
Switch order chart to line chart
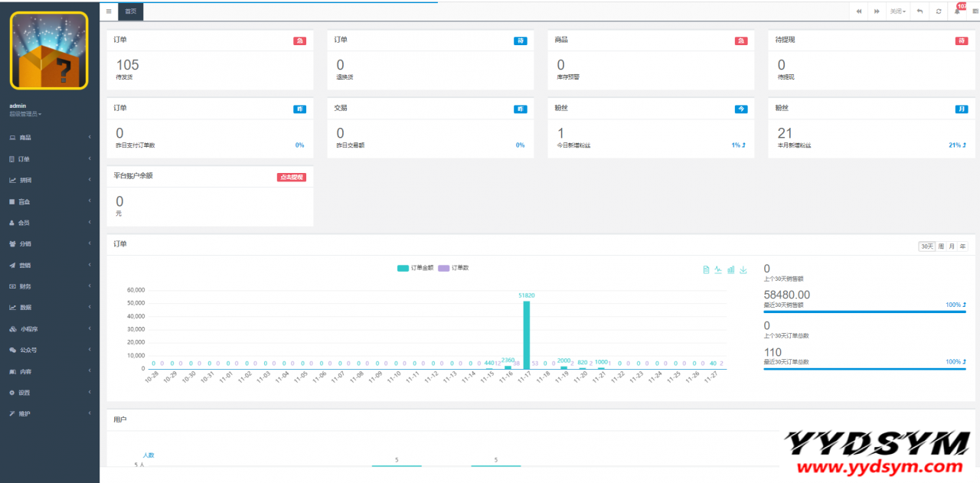click(718, 269)
